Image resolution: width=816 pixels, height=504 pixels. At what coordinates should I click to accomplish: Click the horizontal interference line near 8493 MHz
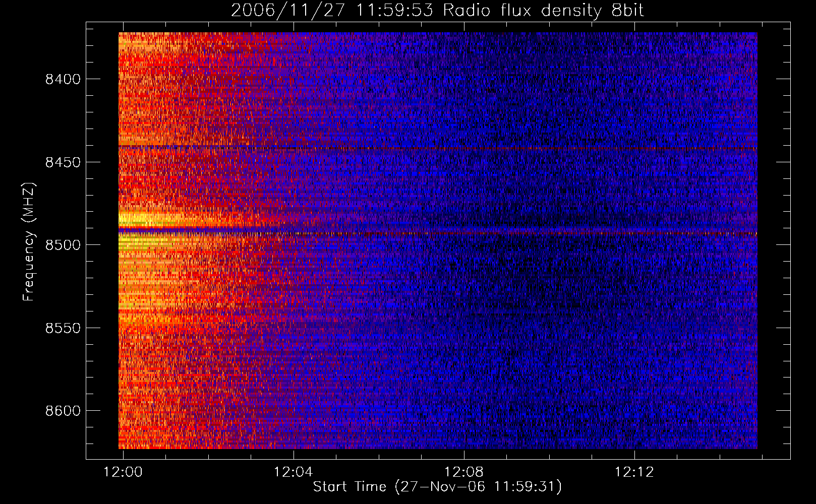point(438,233)
